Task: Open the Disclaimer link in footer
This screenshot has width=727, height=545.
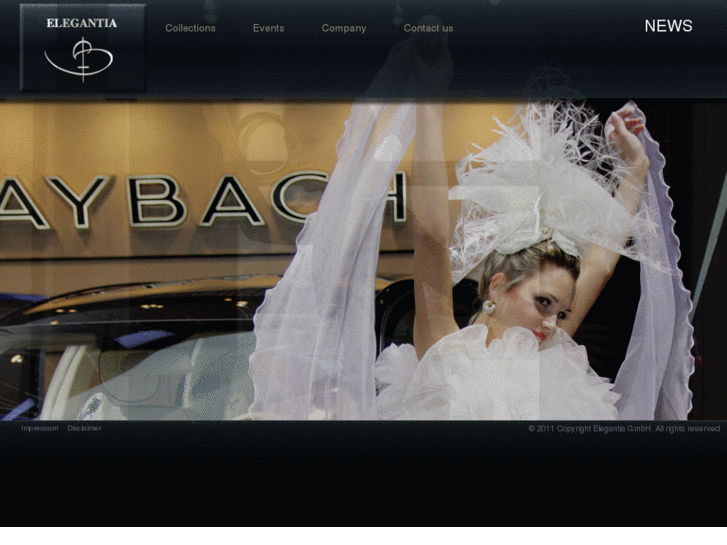Action: [x=84, y=428]
